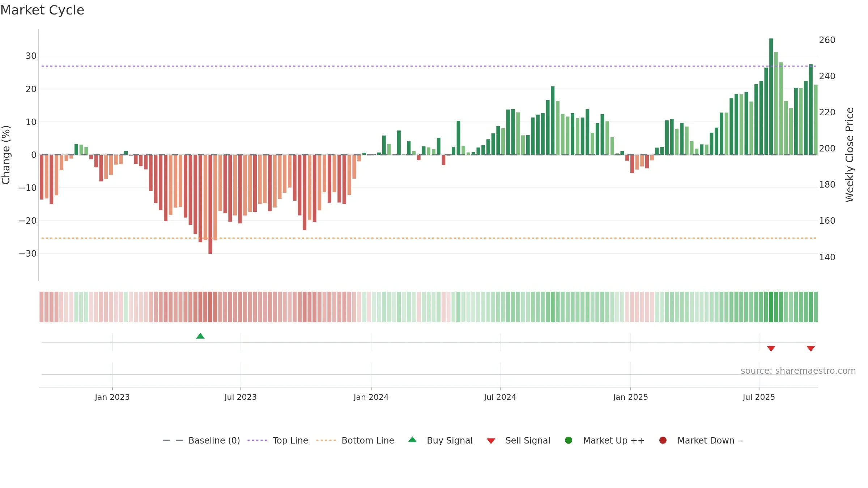
Task: Click the lowest red bar reaching -30
Action: 210,204
